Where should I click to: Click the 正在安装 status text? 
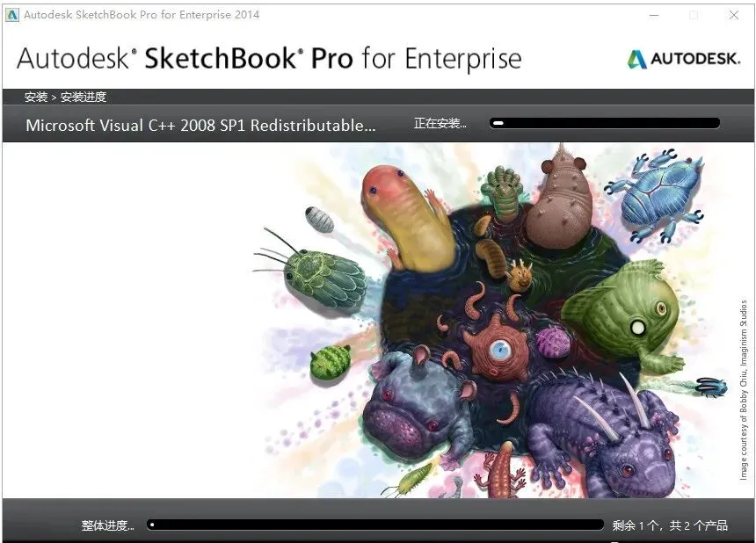tap(440, 124)
